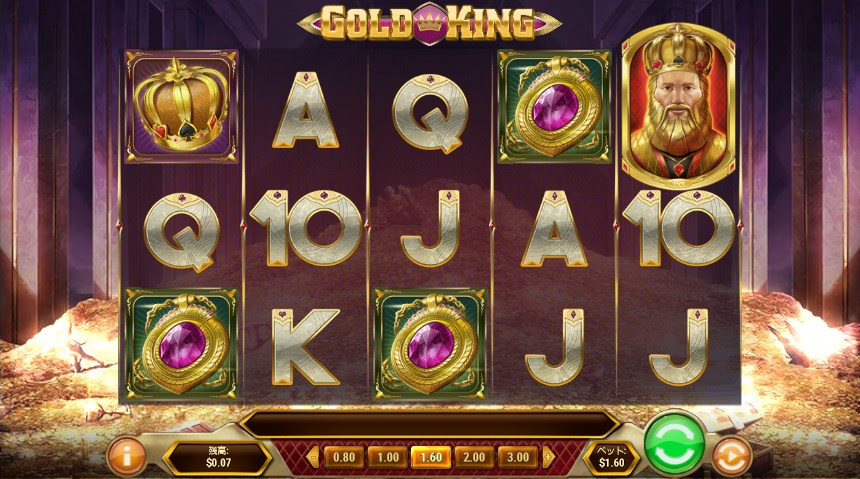Select the 1.00 bet amount
Viewport: 860px width, 479px height.
coord(388,457)
